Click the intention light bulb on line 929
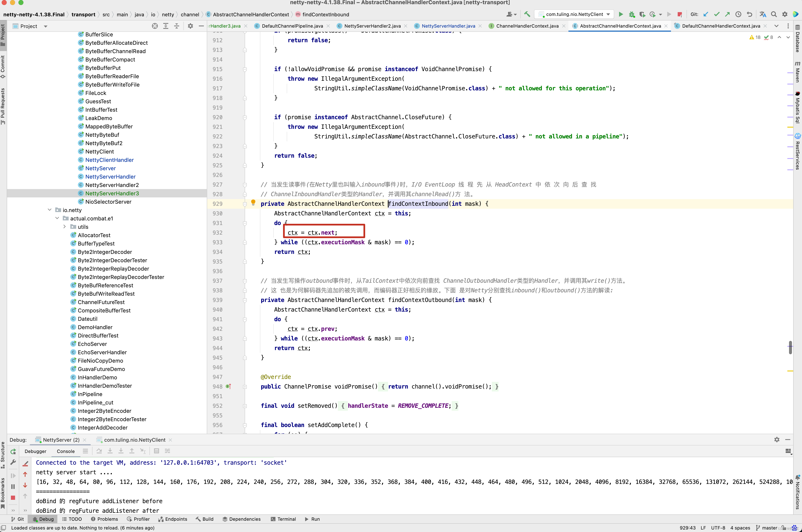The image size is (802, 532). [x=253, y=203]
